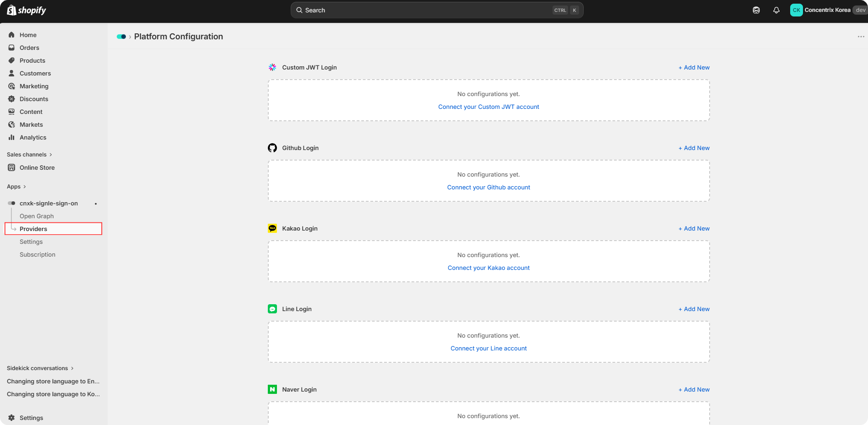Expand the Sales channels chevron
Image resolution: width=868 pixels, height=425 pixels.
pyautogui.click(x=51, y=155)
